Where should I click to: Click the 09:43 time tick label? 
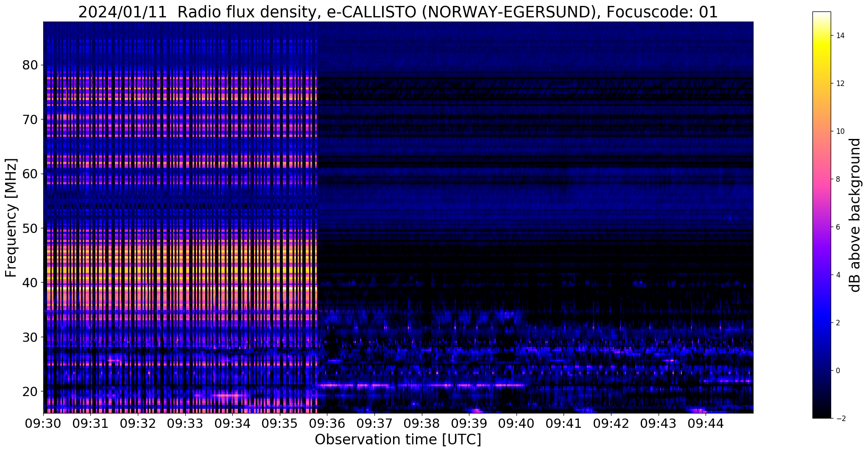pos(659,423)
